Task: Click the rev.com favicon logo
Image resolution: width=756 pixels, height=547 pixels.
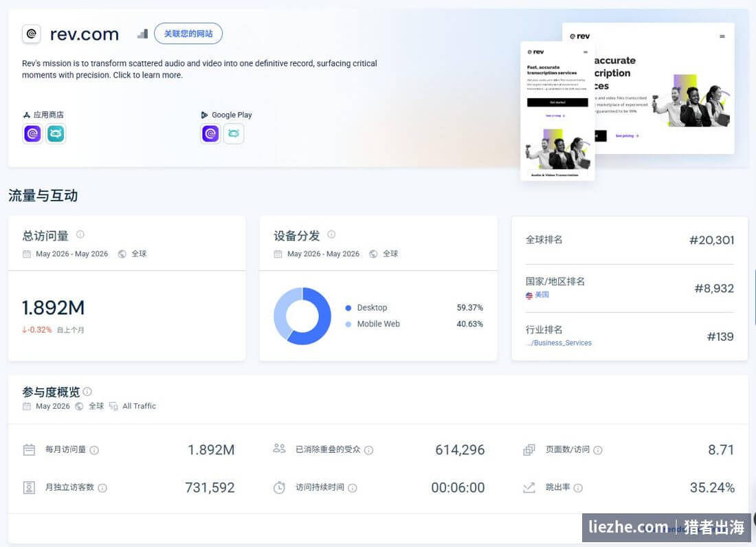Action: coord(32,34)
